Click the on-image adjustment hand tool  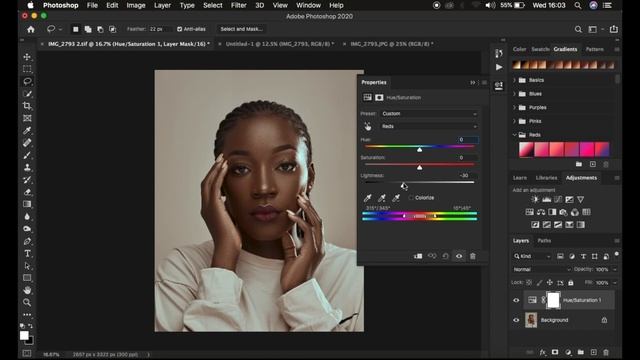point(368,127)
